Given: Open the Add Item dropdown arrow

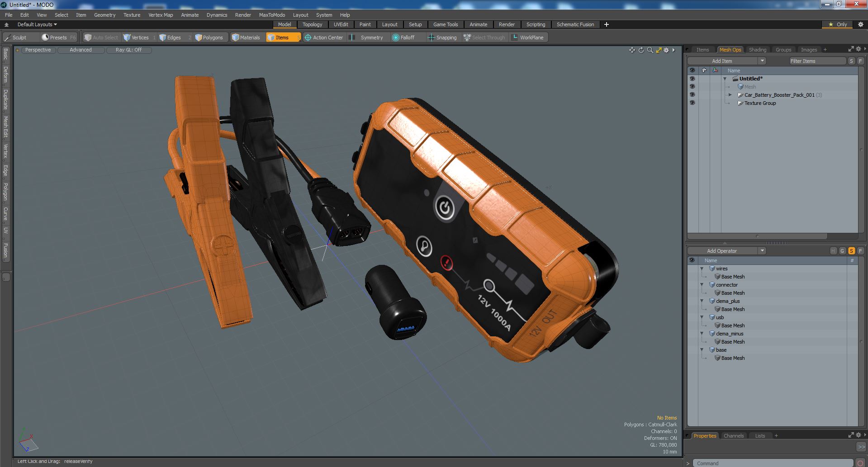Looking at the screenshot, I should 762,61.
